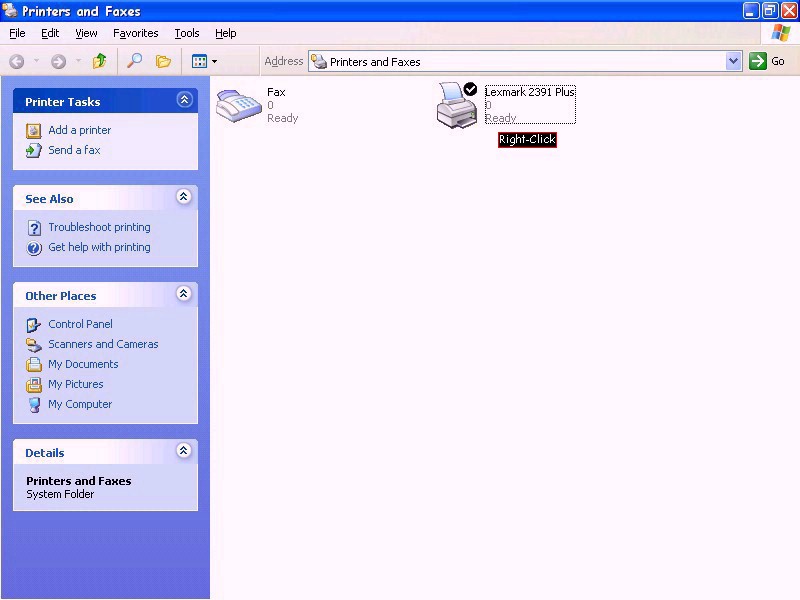Click the Forward navigation arrow

click(x=59, y=62)
